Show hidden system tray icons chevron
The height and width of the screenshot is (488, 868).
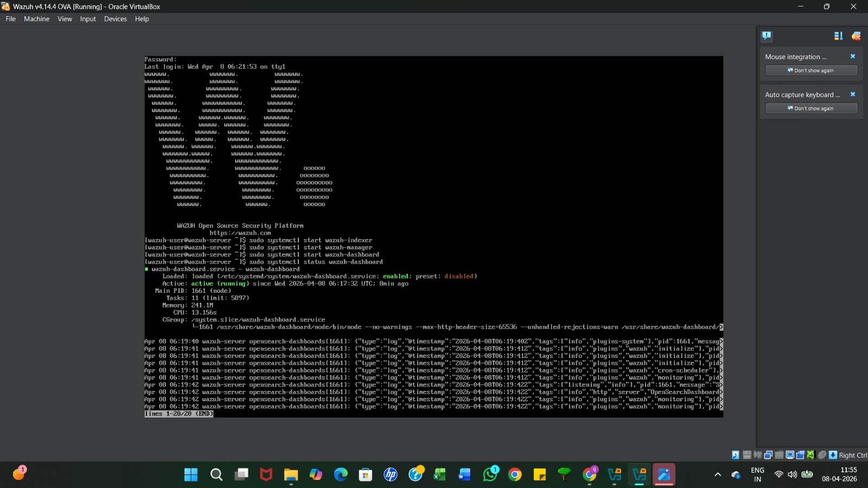718,475
